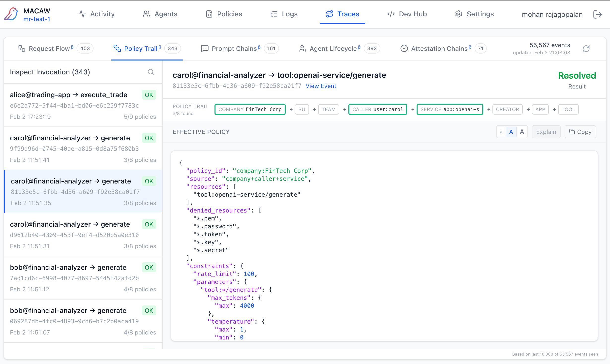The width and height of the screenshot is (610, 364).
Task: Expand the CALLER user:carol policy chip
Action: pos(378,109)
